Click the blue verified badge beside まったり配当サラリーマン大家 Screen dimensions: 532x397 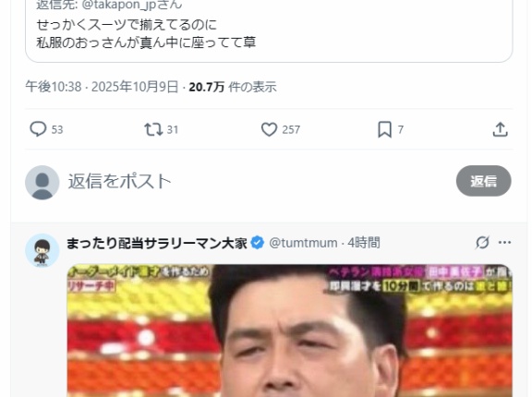[x=258, y=243]
